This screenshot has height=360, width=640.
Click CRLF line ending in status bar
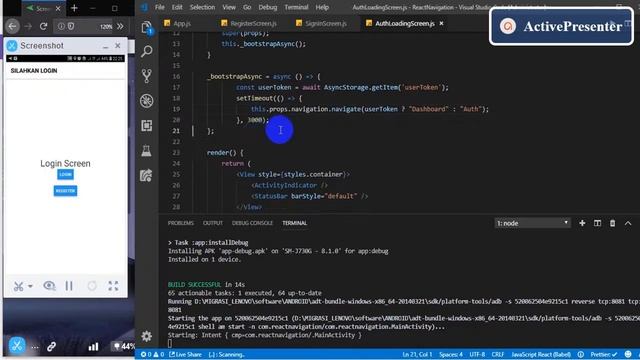point(498,355)
